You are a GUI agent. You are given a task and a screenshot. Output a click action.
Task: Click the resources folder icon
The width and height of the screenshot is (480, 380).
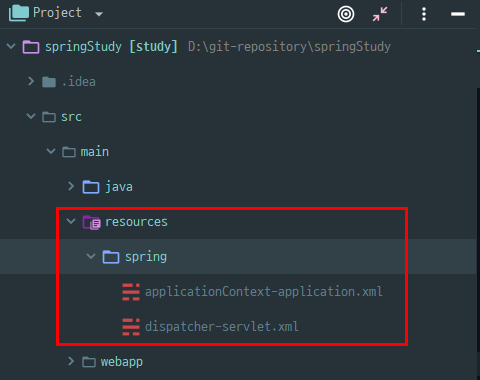click(x=91, y=222)
